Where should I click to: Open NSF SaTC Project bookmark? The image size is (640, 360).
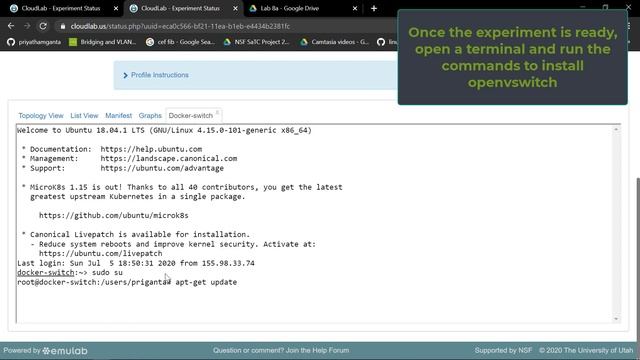pyautogui.click(x=256, y=42)
